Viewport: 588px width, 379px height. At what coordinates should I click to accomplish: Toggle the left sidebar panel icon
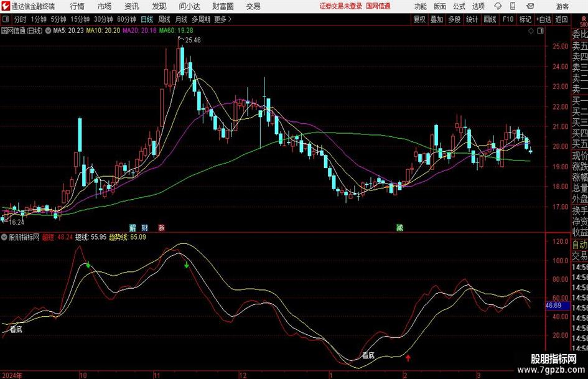(x=6, y=19)
